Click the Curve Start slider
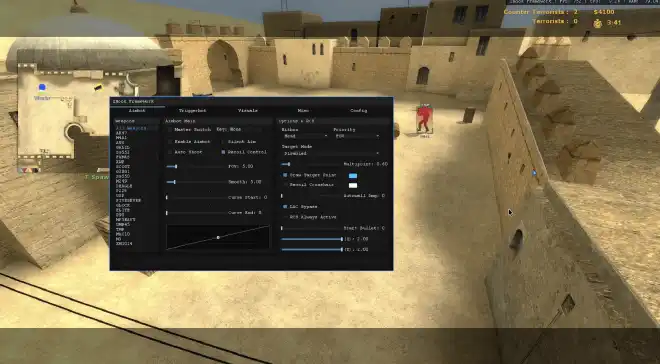 [196, 197]
